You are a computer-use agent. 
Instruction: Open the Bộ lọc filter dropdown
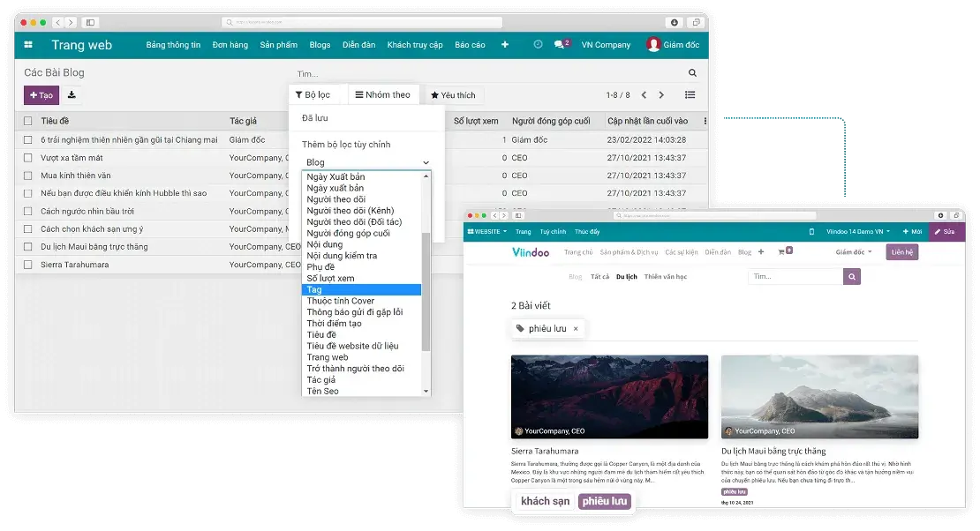[x=313, y=95]
